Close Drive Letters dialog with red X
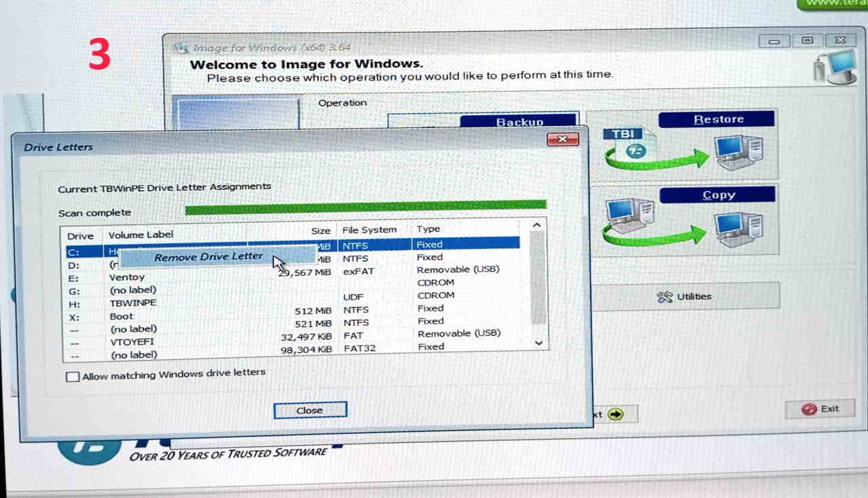The image size is (868, 498). tap(562, 140)
